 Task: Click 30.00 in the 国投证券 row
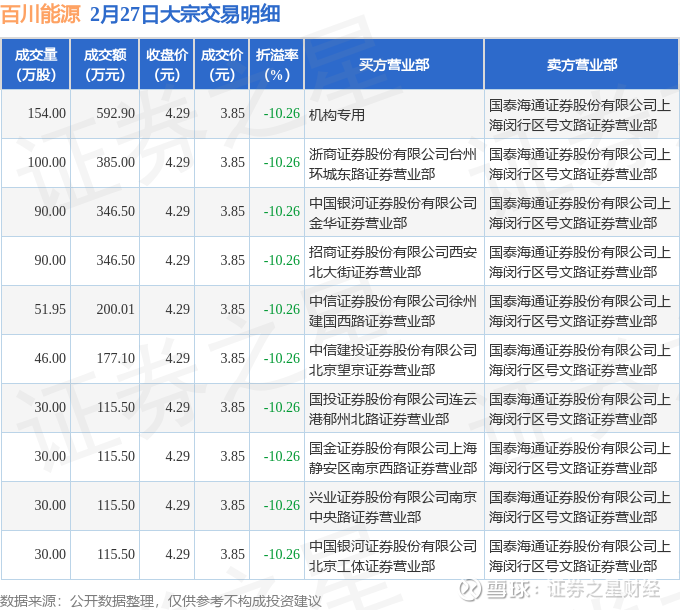point(50,407)
